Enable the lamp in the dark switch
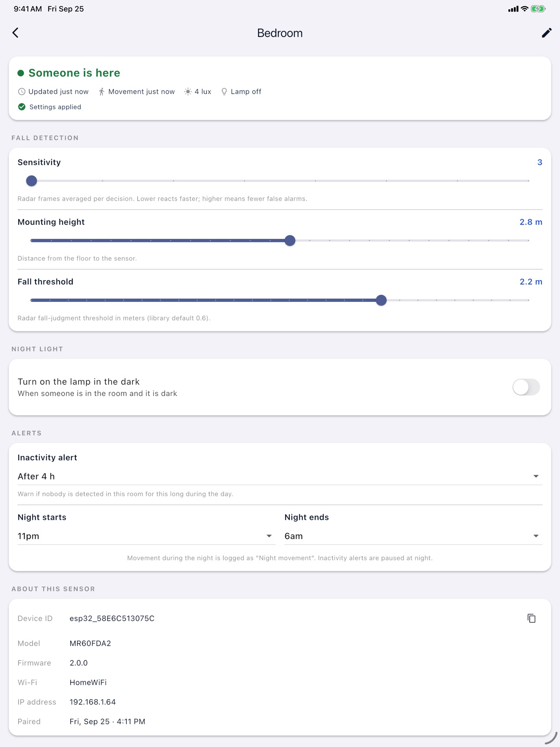Screen dimensions: 560x747 tap(526, 387)
